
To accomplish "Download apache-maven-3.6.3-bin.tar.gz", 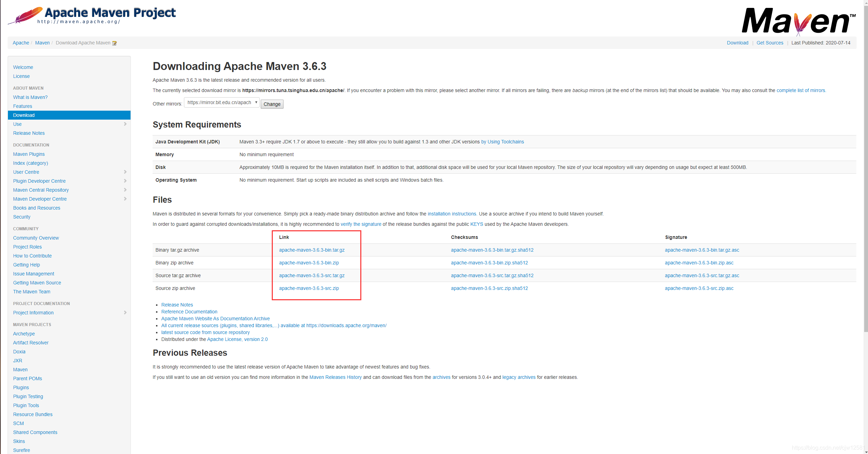I will coord(312,250).
